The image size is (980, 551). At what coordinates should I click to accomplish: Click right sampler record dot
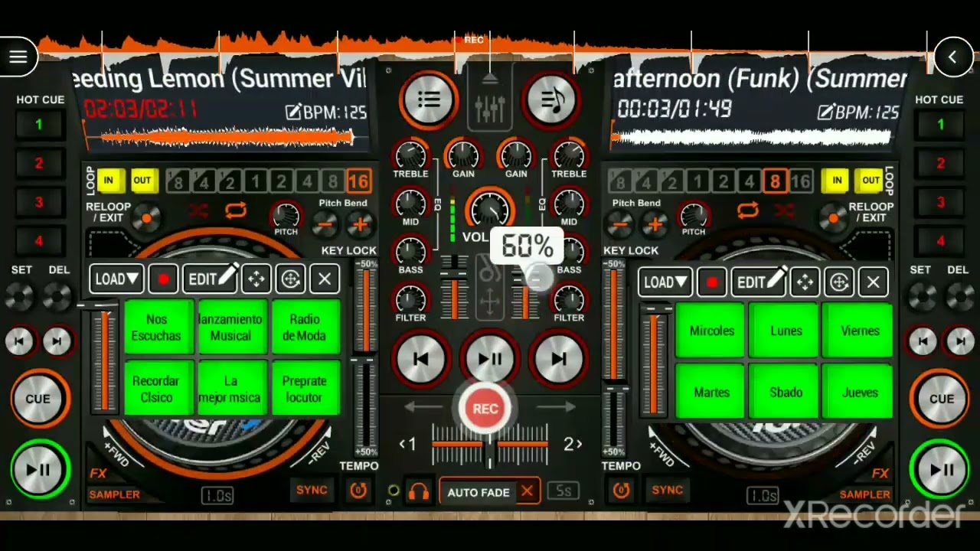[712, 282]
